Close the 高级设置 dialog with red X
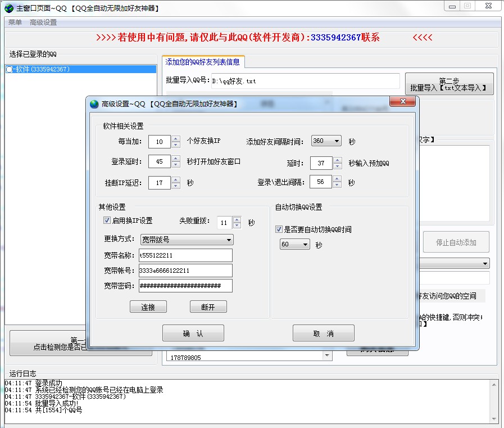Viewport: 504px width, 428px height. click(402, 101)
